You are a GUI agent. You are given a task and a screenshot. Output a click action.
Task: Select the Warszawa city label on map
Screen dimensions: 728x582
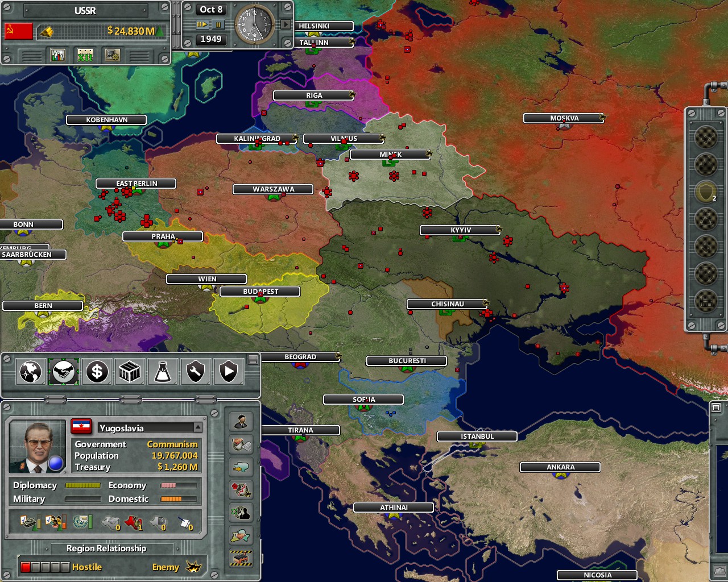273,189
